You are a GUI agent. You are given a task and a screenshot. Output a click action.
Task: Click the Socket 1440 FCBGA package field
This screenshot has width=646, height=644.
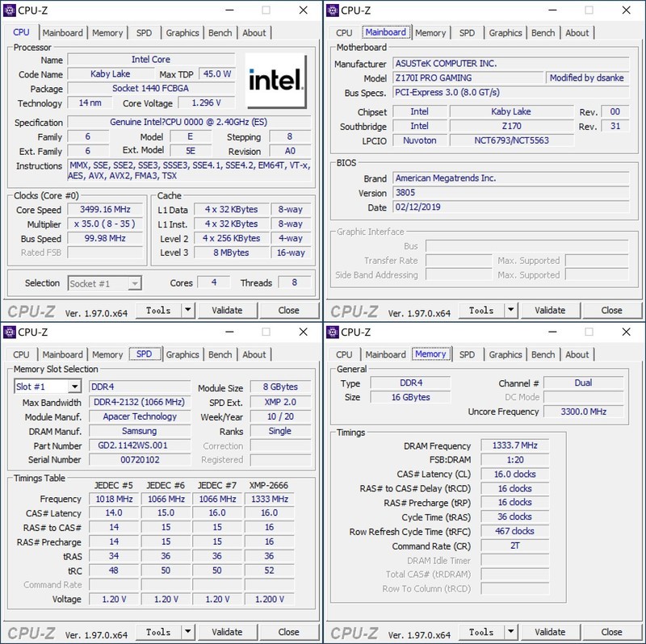click(x=151, y=89)
